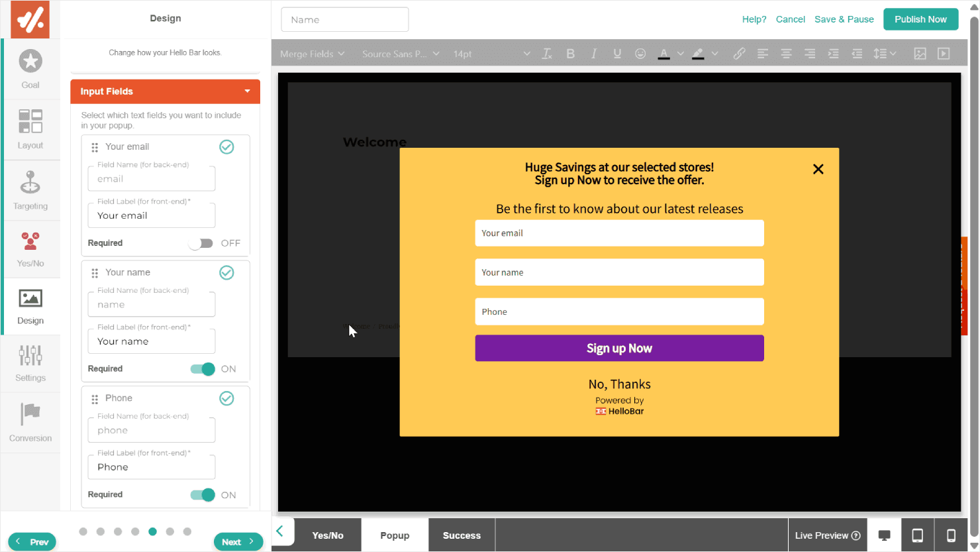Switch to the Success tab
980x552 pixels.
462,535
